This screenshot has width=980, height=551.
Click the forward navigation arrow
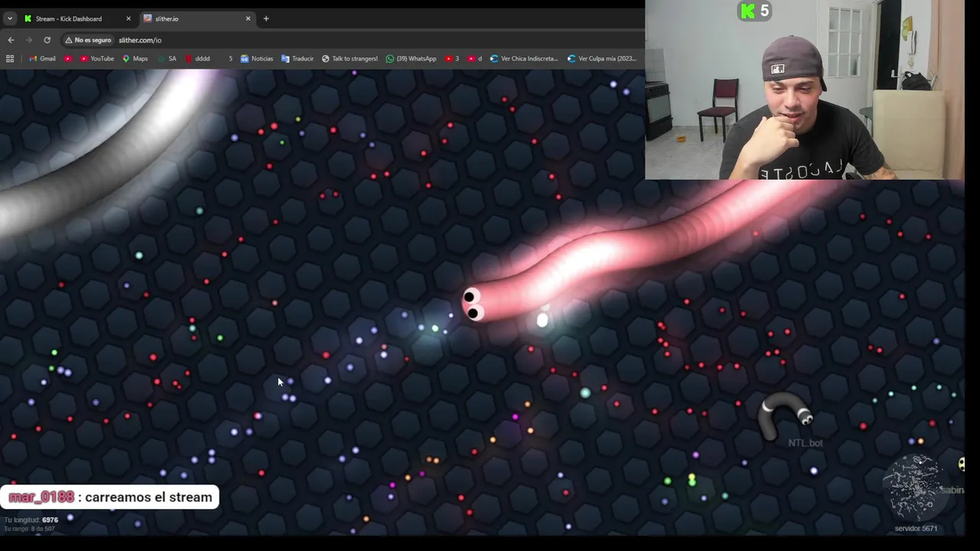pos(29,40)
